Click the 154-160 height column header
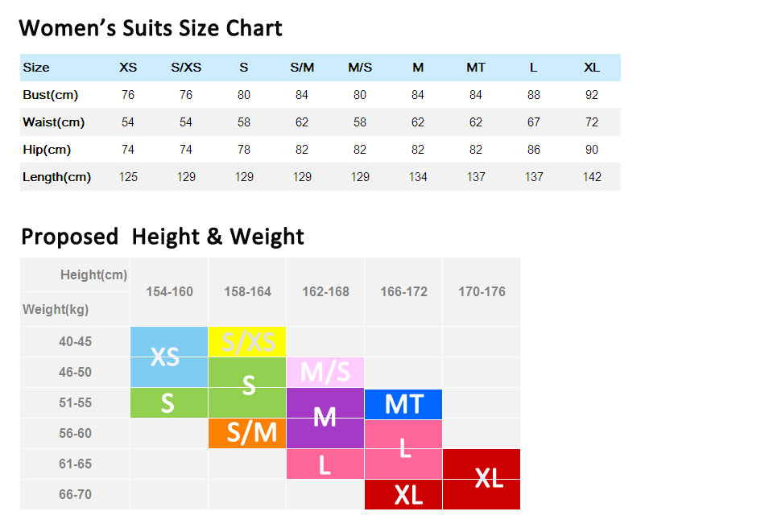The height and width of the screenshot is (532, 765). (x=169, y=291)
